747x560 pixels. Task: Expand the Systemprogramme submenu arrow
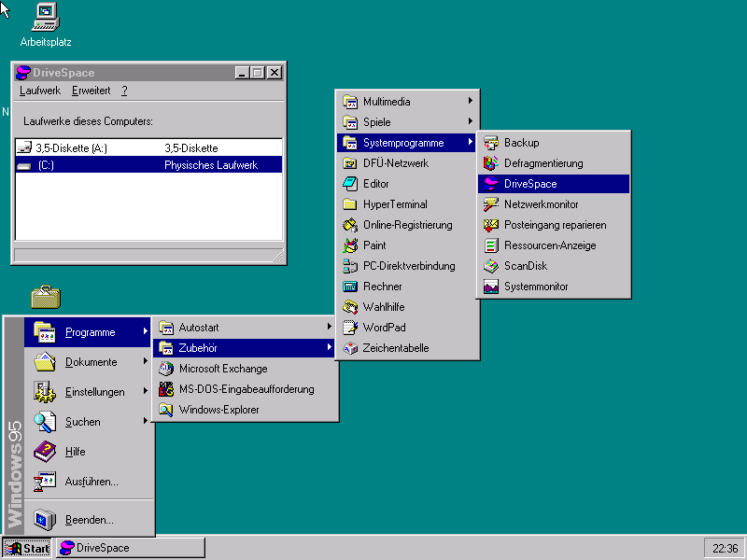(x=470, y=142)
